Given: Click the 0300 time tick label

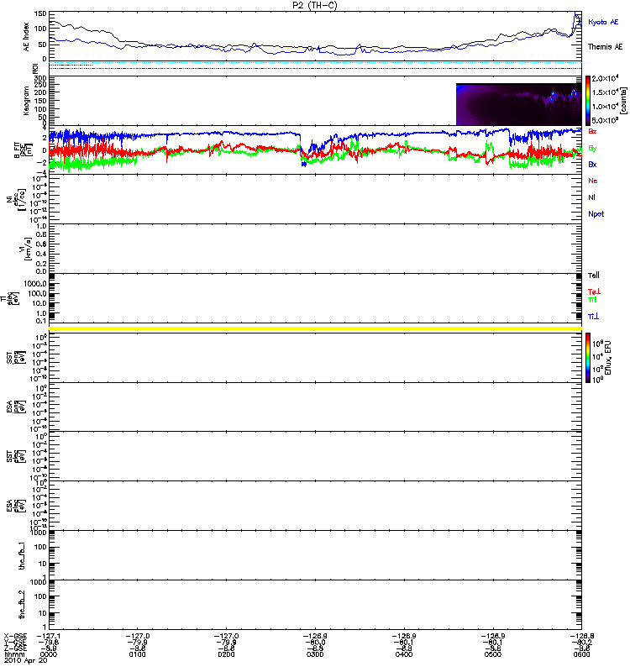Looking at the screenshot, I should (x=315, y=654).
